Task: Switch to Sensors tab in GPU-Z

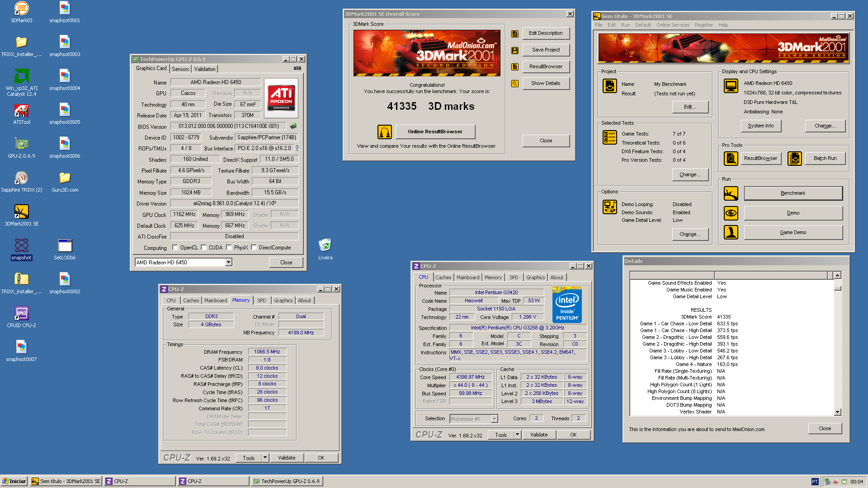Action: pos(180,69)
